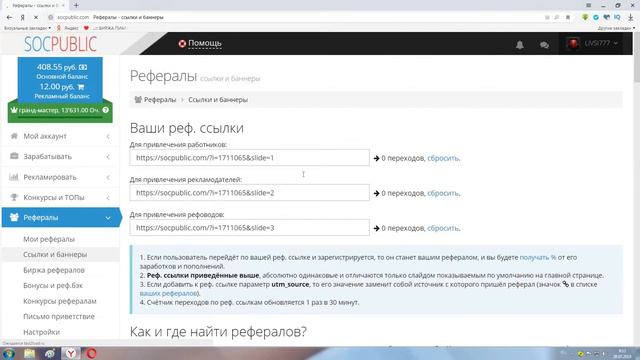Expand the Конкурсы и ТОПы sidebar menu
The width and height of the screenshot is (640, 360).
click(x=60, y=197)
